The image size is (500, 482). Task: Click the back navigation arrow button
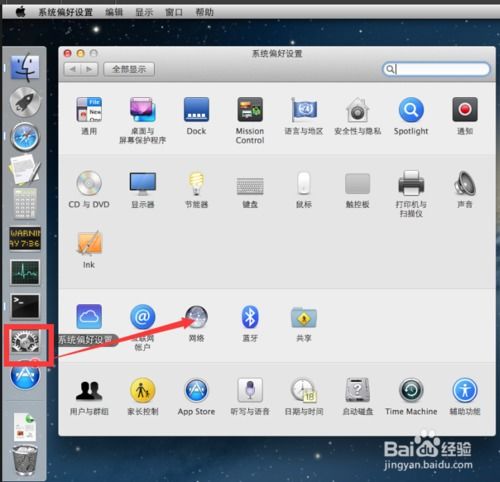pos(72,69)
